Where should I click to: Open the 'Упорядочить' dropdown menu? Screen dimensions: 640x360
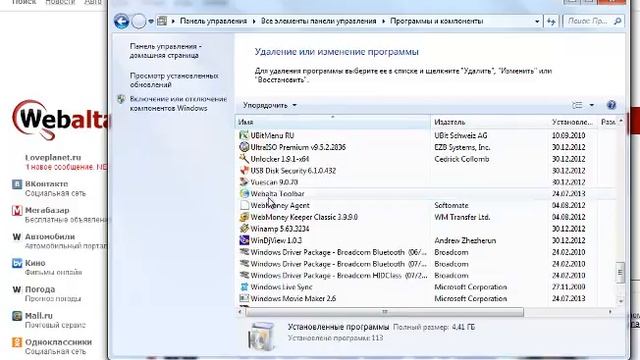[x=269, y=105]
